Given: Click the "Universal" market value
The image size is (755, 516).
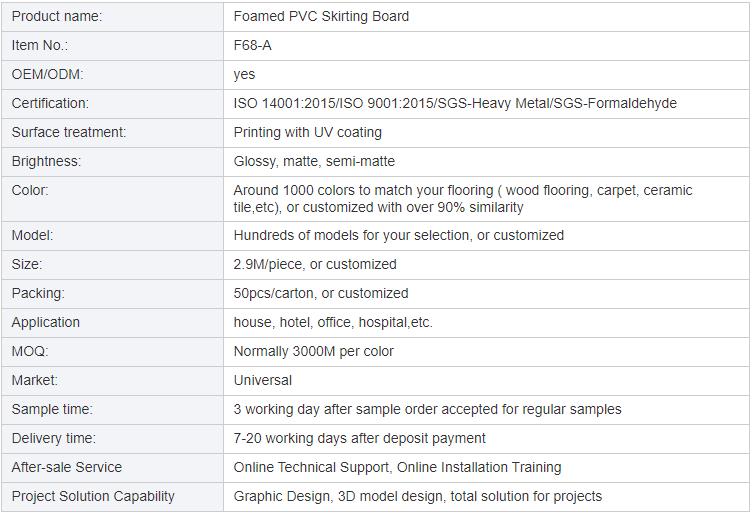Looking at the screenshot, I should click(263, 380).
